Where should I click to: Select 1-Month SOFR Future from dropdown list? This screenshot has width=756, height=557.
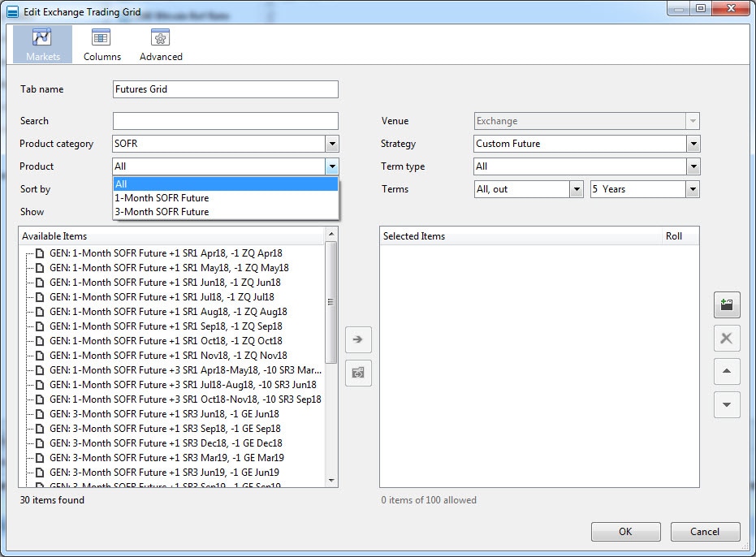pyautogui.click(x=162, y=198)
